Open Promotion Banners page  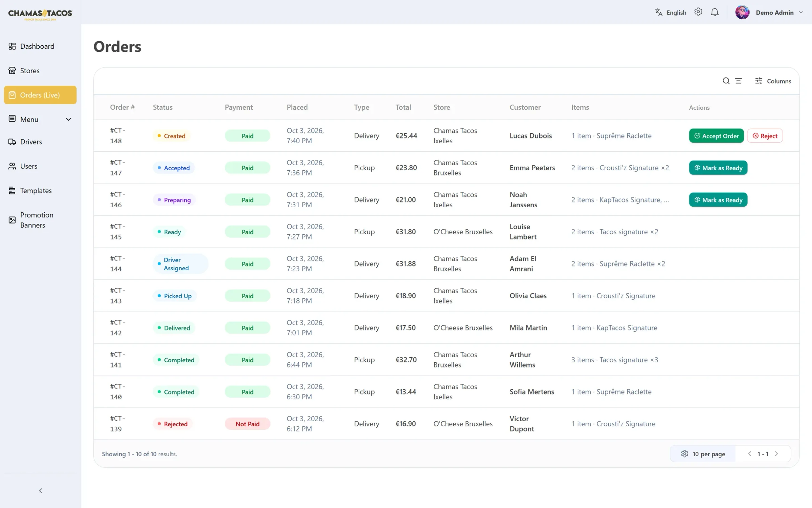coord(40,220)
